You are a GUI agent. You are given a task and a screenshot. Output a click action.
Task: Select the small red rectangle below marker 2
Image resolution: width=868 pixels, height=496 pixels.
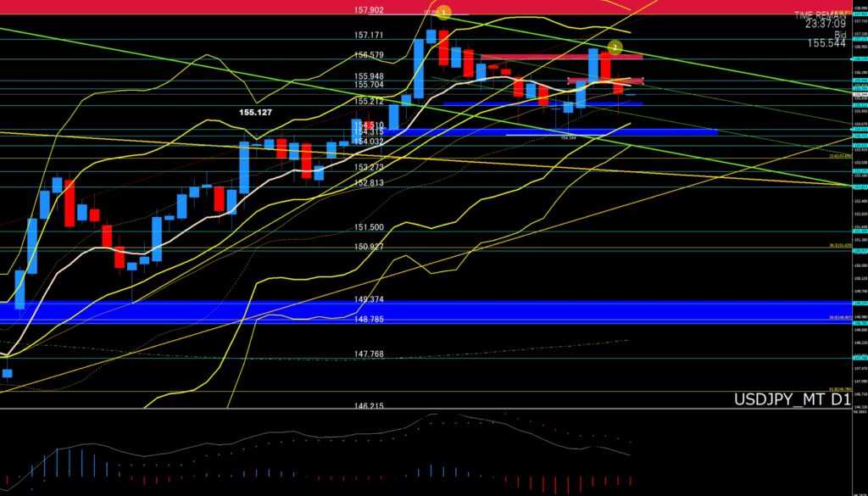(605, 81)
